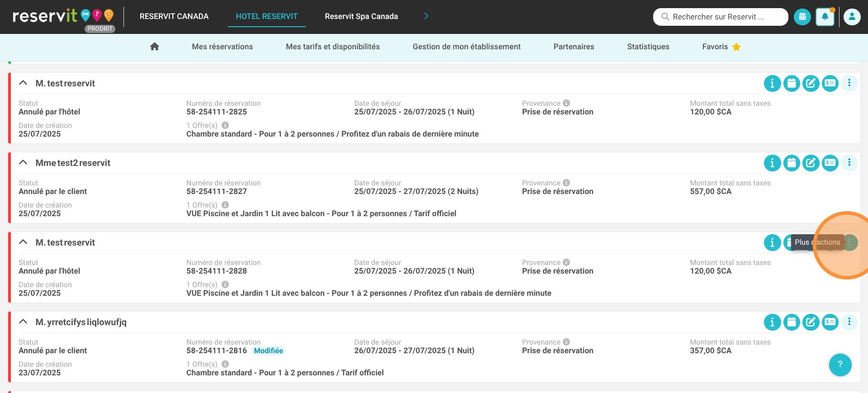Show info for reservation 58-254111-2828
Image resolution: width=868 pixels, height=393 pixels.
(x=773, y=242)
